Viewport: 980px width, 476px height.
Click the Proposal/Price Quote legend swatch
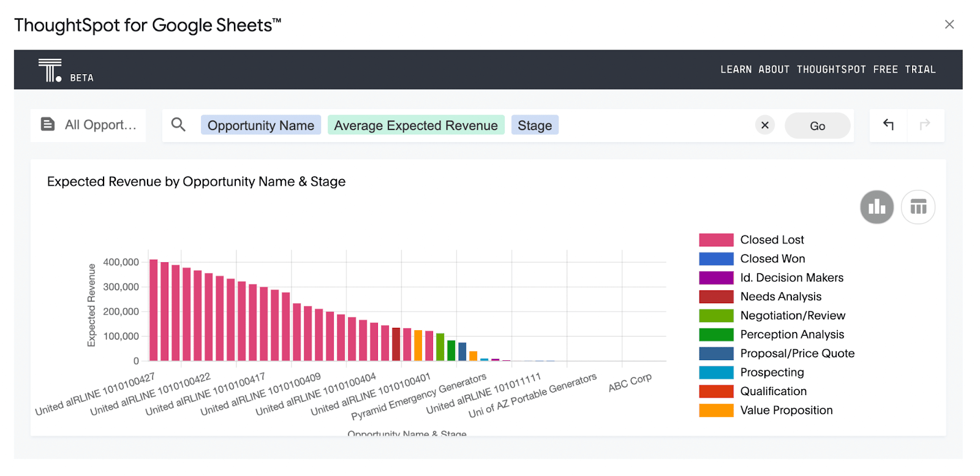[x=716, y=353]
